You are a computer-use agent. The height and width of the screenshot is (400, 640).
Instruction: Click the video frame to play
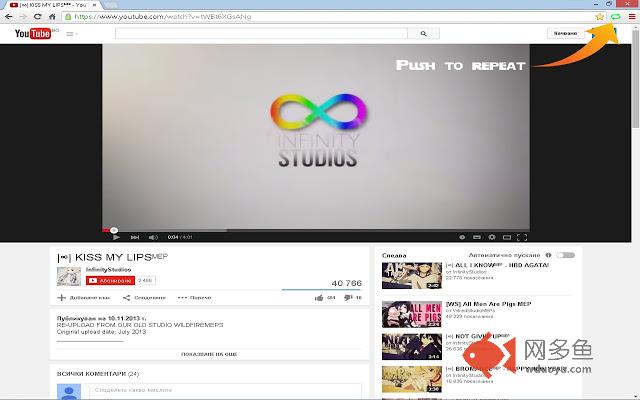click(x=316, y=137)
